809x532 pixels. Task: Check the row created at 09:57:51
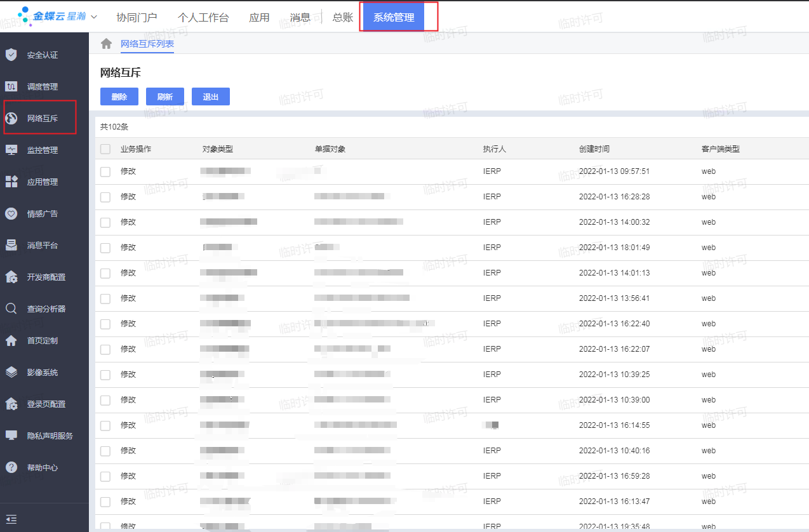click(x=105, y=171)
